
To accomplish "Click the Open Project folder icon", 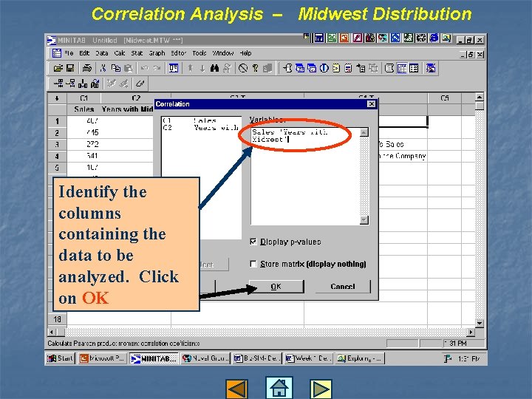I will (58, 68).
